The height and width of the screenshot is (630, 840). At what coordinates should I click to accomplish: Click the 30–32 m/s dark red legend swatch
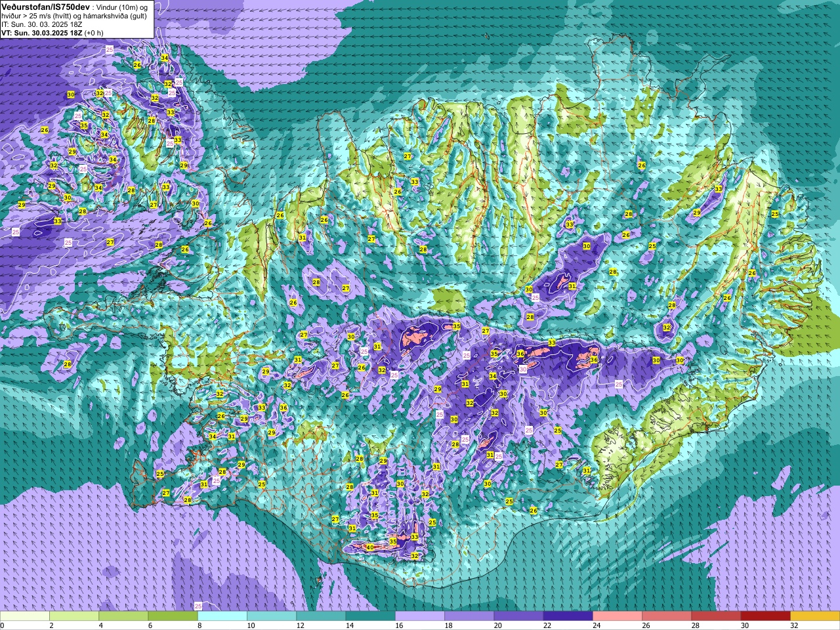[766, 616]
